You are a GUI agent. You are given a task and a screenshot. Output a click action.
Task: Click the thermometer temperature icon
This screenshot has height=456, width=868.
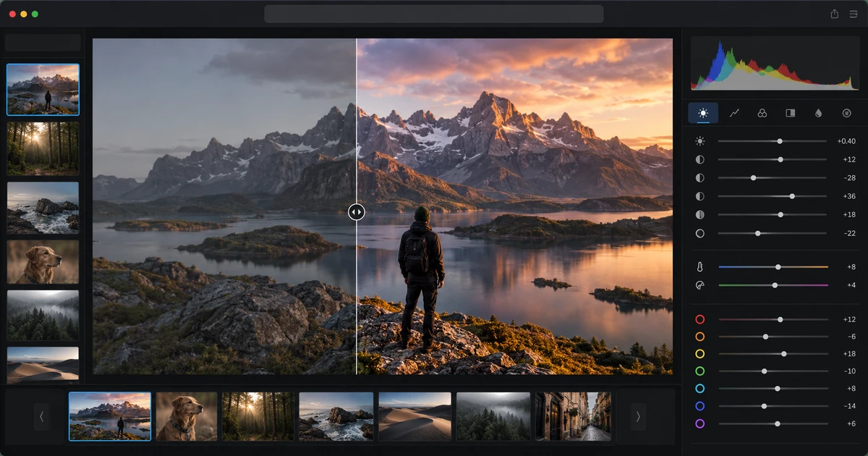pyautogui.click(x=699, y=267)
